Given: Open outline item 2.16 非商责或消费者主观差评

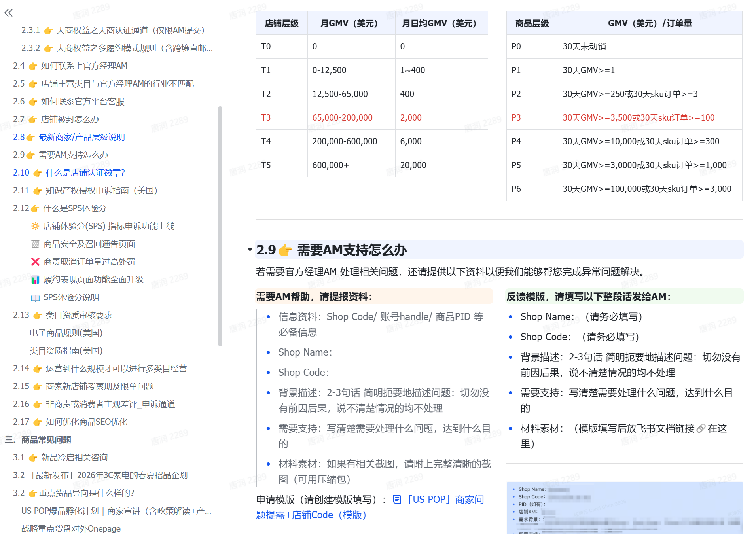Looking at the screenshot, I should [94, 404].
